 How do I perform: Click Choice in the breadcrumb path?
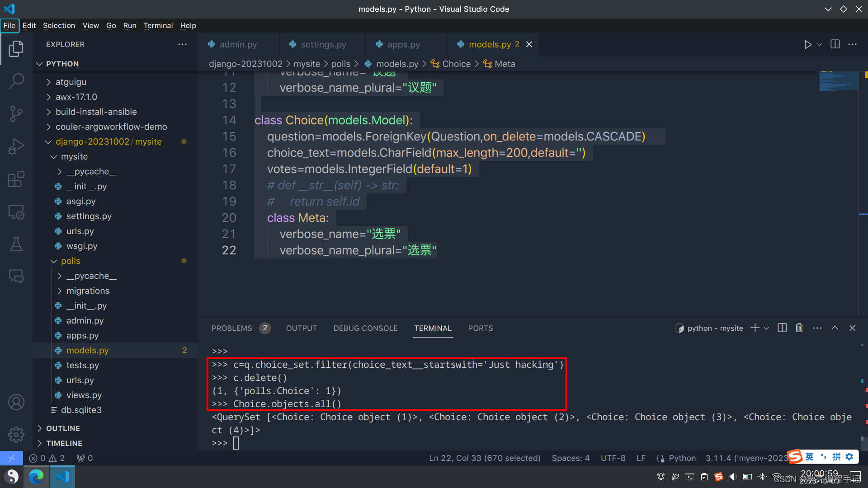(456, 64)
